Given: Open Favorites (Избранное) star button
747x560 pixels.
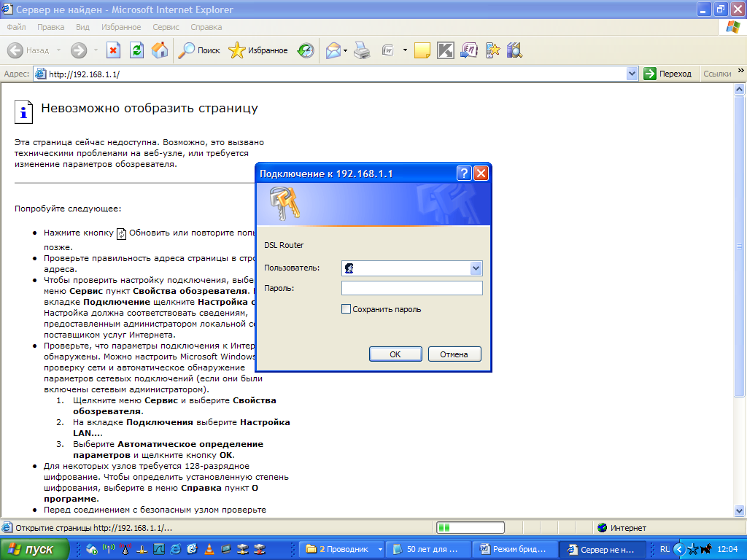Looking at the screenshot, I should [x=258, y=50].
